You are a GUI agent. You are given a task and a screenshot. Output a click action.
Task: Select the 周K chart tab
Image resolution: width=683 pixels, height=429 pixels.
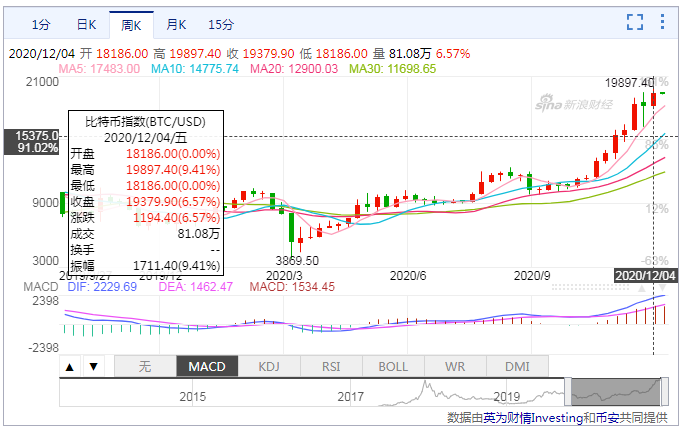pos(131,25)
